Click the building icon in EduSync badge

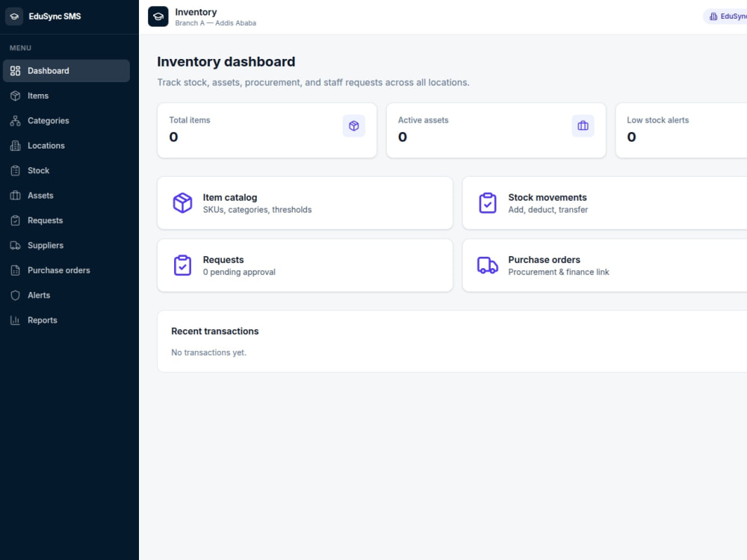[713, 16]
